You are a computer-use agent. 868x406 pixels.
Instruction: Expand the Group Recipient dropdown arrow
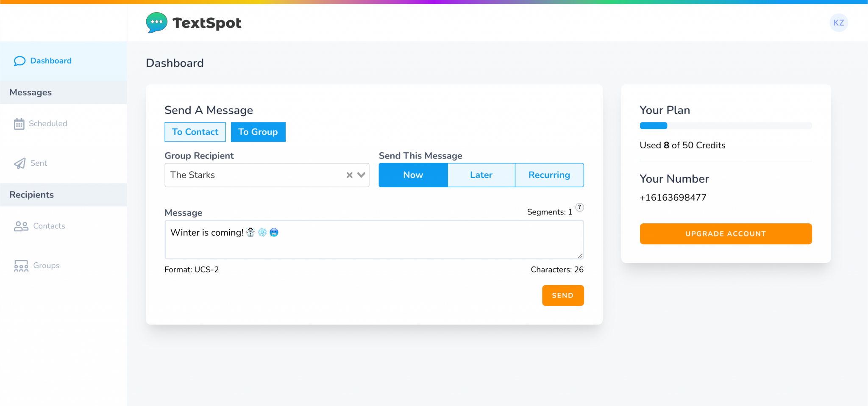pyautogui.click(x=362, y=175)
